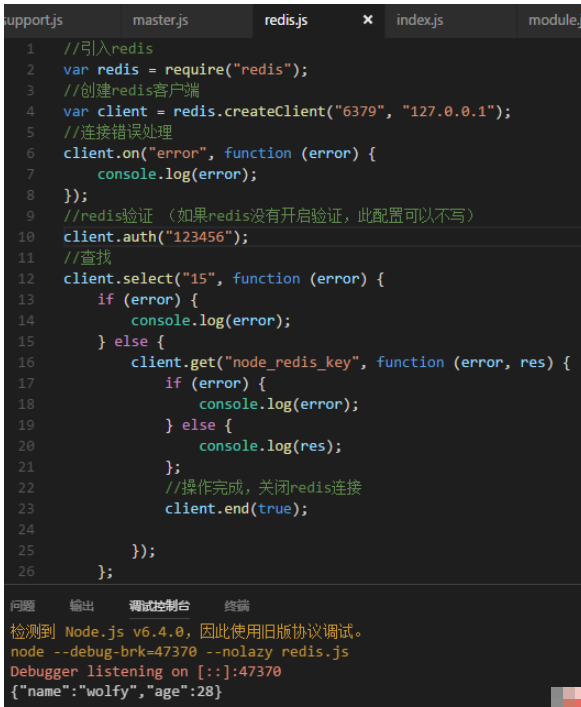This screenshot has height=707, width=581.
Task: Click line number 16 in the gutter
Action: click(26, 362)
